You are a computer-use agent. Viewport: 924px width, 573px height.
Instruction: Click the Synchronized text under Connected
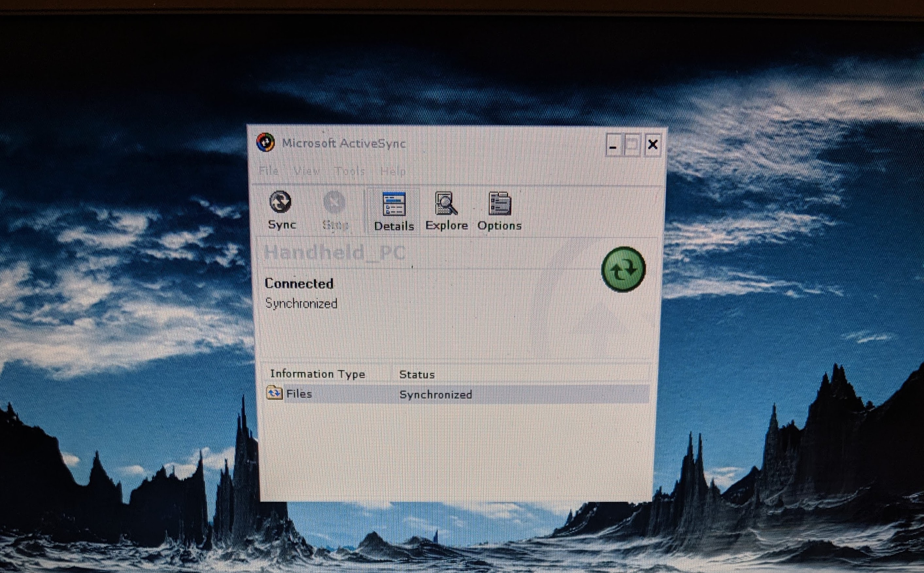tap(301, 303)
